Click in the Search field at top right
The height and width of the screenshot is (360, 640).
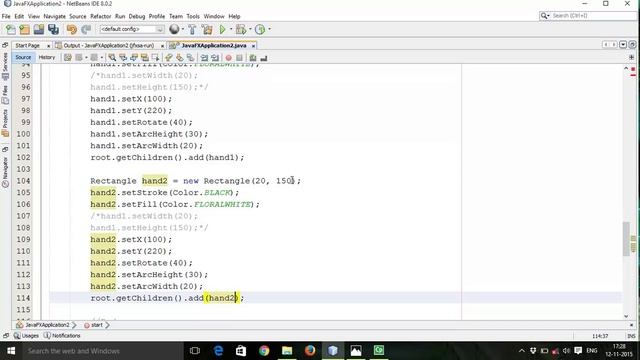(588, 16)
